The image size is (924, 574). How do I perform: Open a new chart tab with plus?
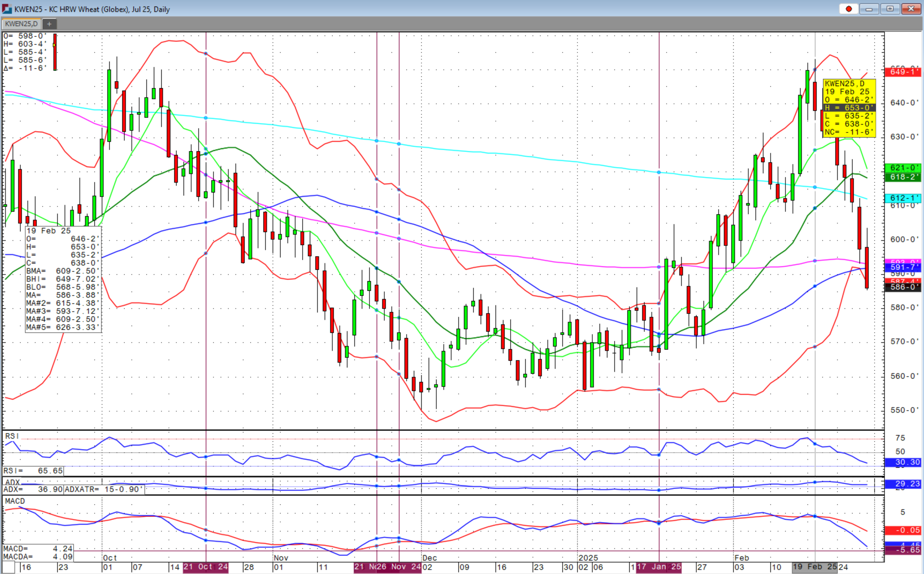49,24
